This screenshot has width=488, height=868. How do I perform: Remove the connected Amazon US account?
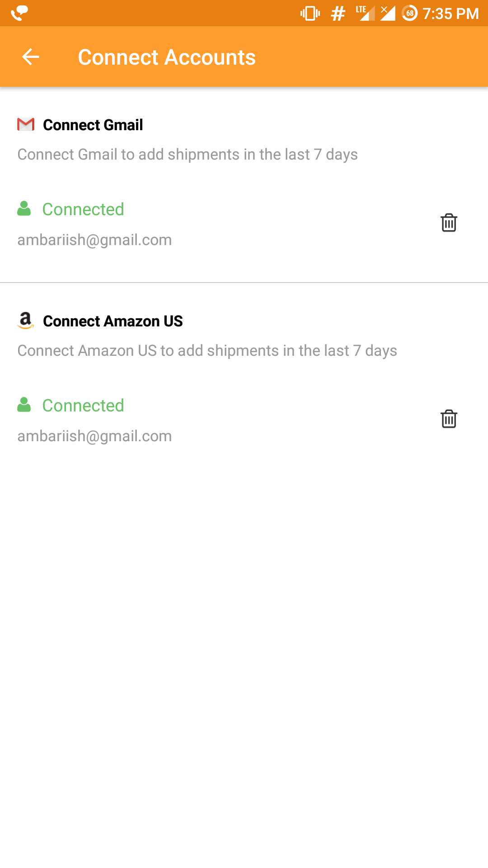[x=449, y=419]
